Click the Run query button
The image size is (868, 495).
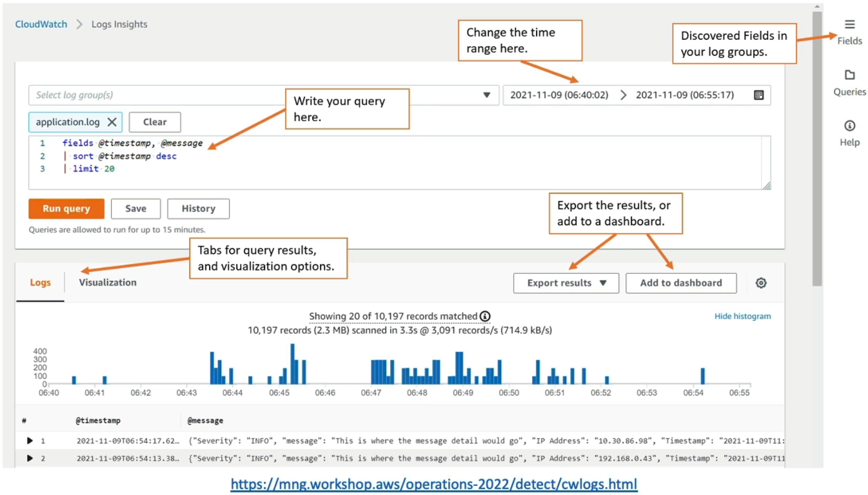66,208
